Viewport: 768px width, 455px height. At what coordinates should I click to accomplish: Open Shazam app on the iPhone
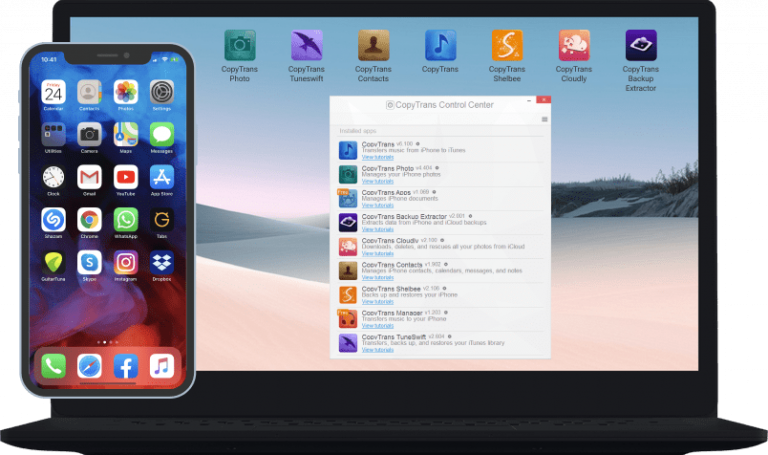point(53,220)
